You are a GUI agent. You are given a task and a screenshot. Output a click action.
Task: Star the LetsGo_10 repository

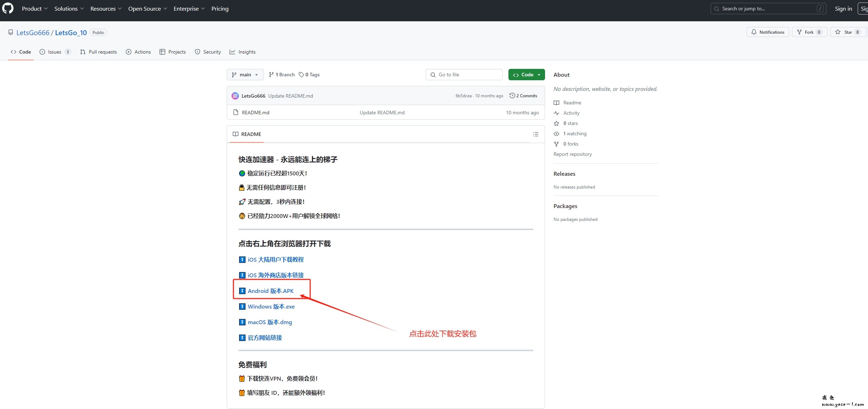tap(847, 32)
